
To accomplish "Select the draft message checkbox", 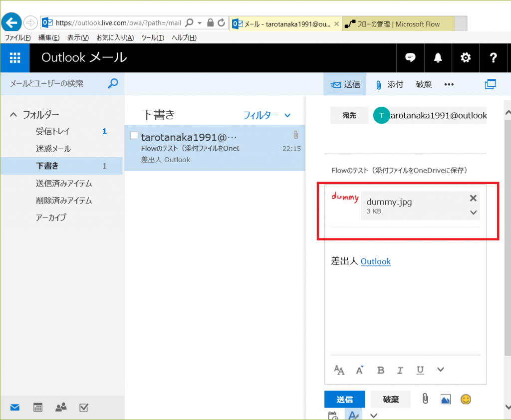I will coord(134,135).
